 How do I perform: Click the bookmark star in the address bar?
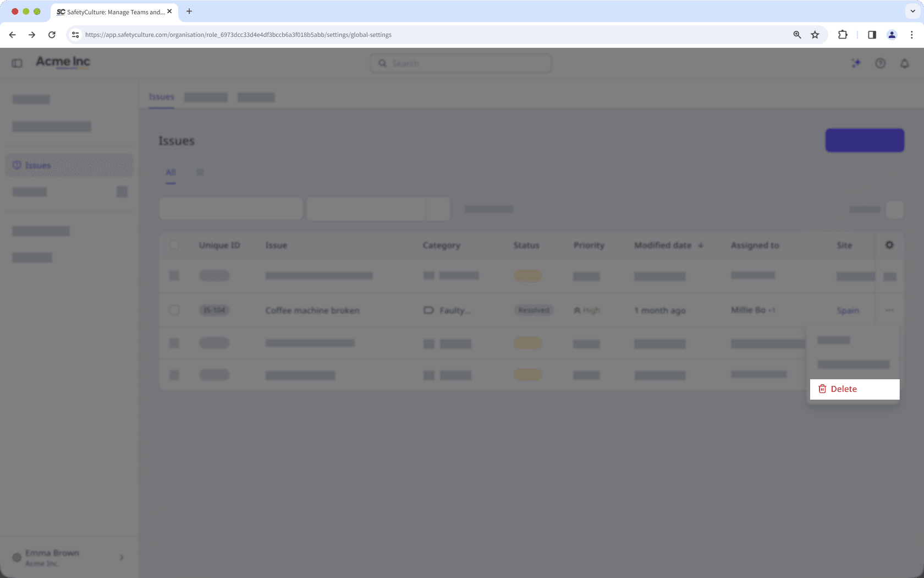click(815, 34)
